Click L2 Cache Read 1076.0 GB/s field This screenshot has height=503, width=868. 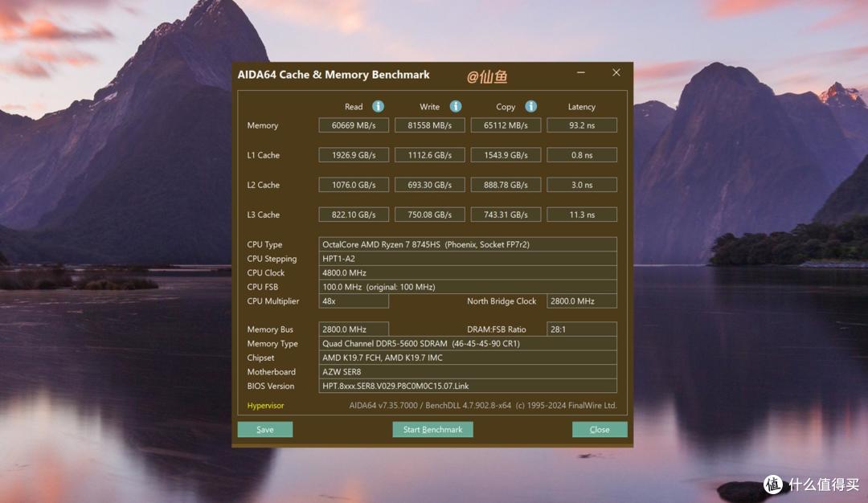pyautogui.click(x=354, y=185)
